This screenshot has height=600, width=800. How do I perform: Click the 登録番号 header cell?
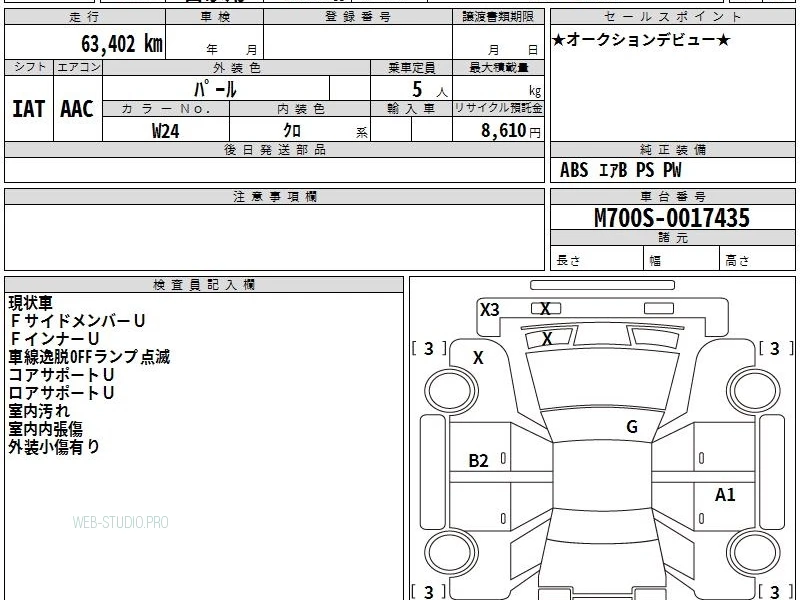click(358, 17)
